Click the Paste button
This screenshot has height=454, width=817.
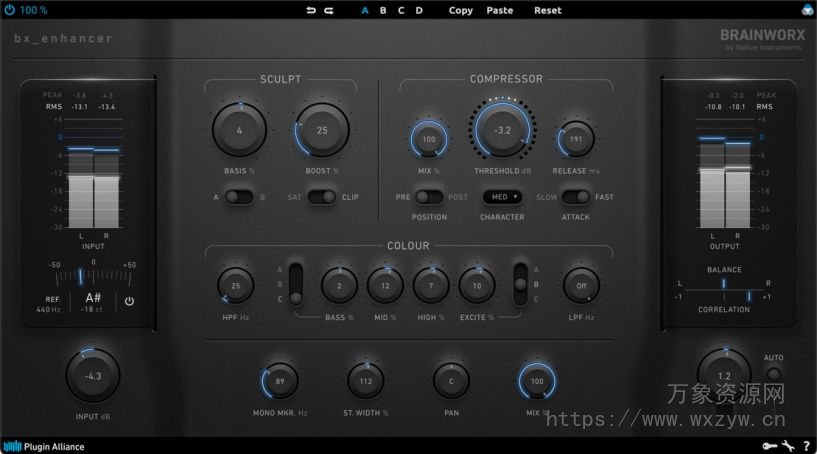[x=500, y=10]
